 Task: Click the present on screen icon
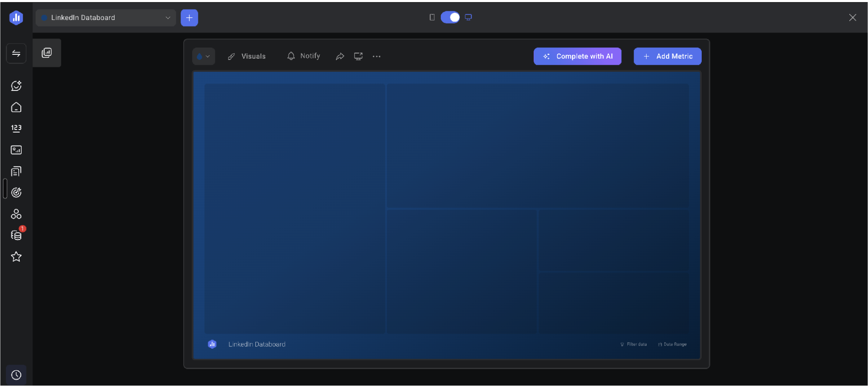point(358,57)
